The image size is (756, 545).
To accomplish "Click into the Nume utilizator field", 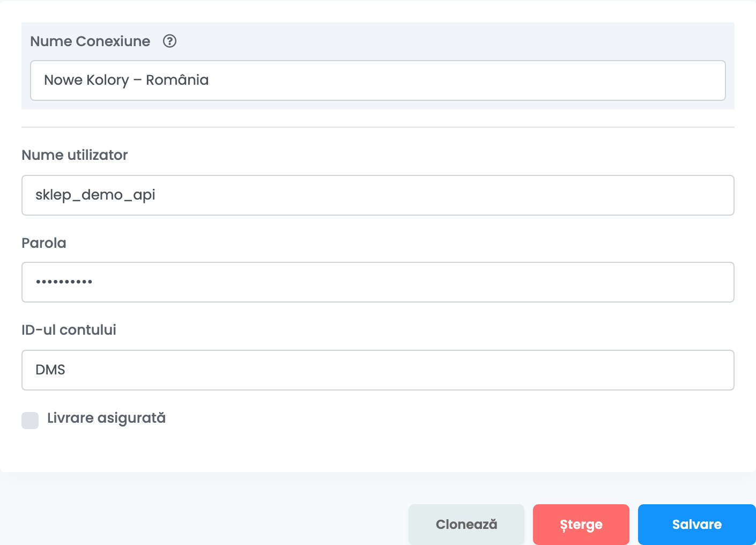I will pos(378,195).
